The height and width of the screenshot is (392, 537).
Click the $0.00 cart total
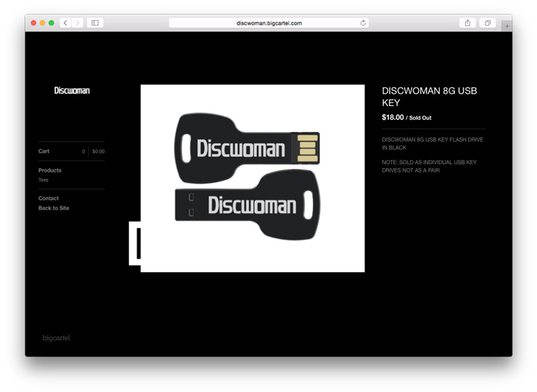pos(98,151)
